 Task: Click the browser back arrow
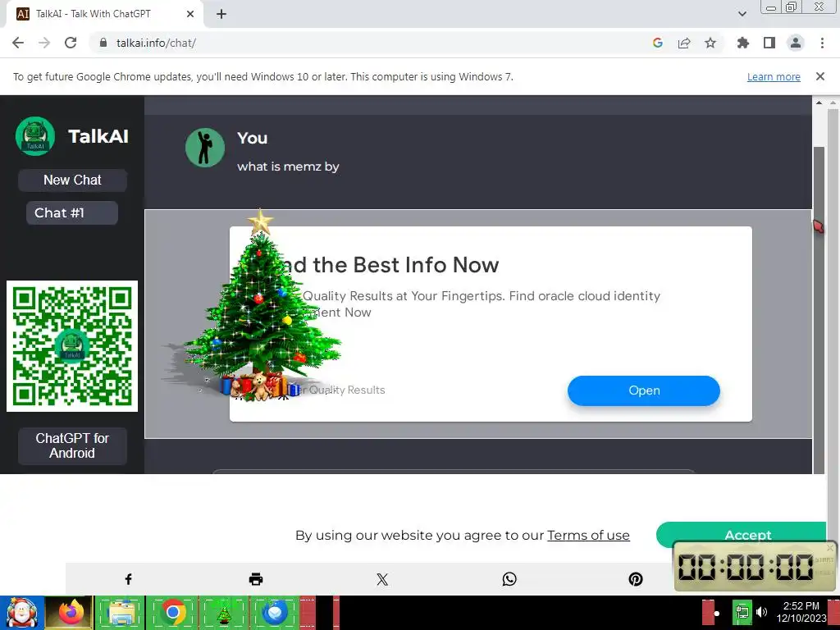(18, 43)
